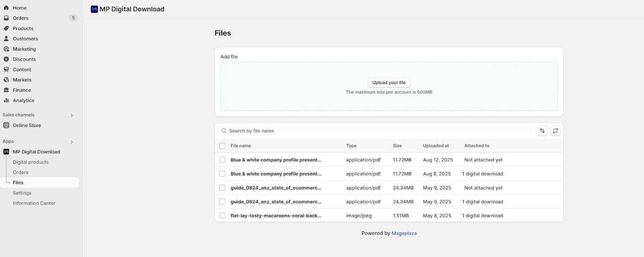Click the Home icon in sidebar
The width and height of the screenshot is (644, 257).
tap(6, 8)
